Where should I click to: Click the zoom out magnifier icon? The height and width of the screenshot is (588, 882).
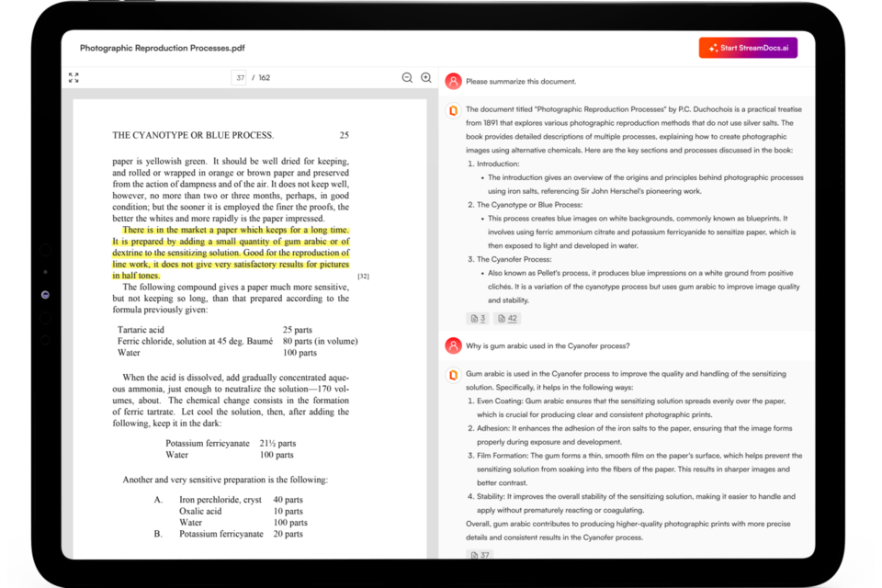(407, 78)
